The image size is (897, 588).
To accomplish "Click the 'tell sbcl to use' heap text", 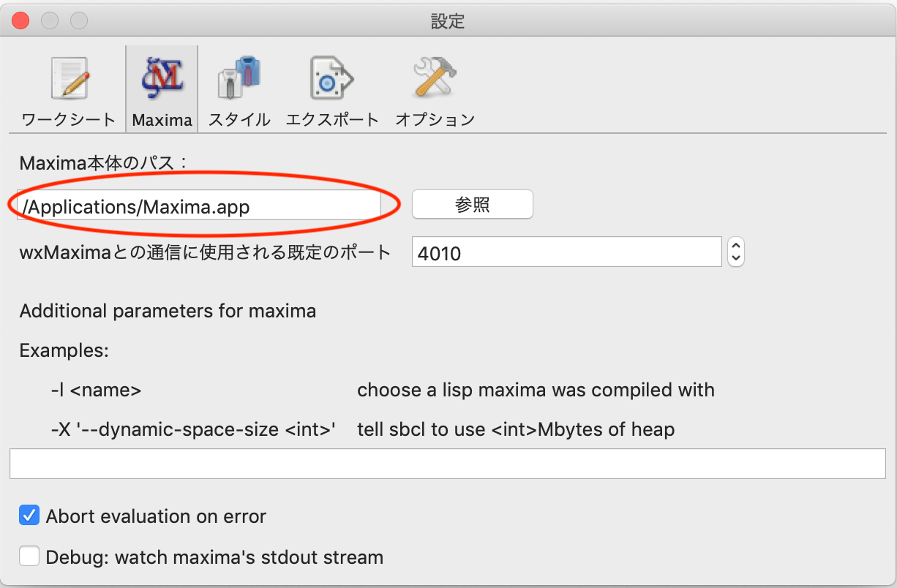I will click(516, 429).
